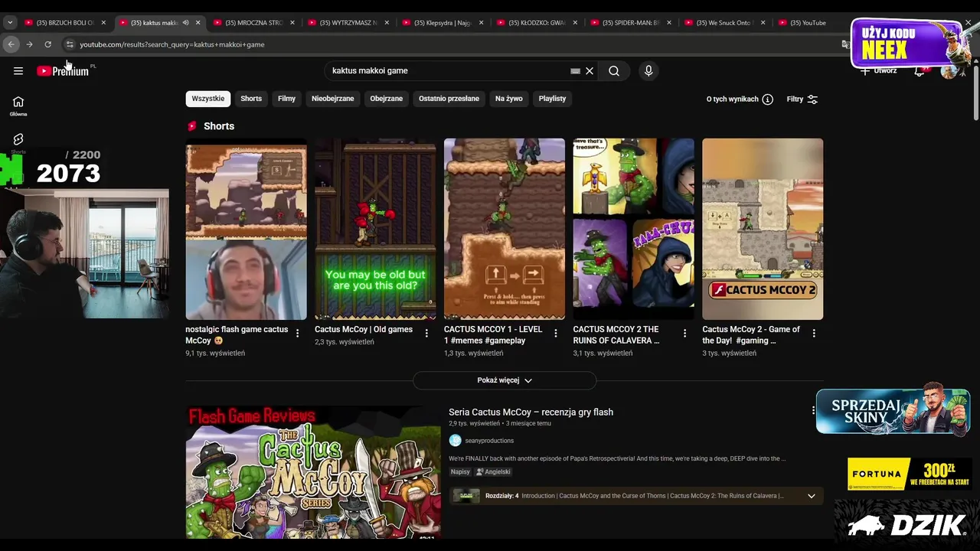The width and height of the screenshot is (980, 551).
Task: Click the browser address bar URL
Action: click(x=172, y=44)
